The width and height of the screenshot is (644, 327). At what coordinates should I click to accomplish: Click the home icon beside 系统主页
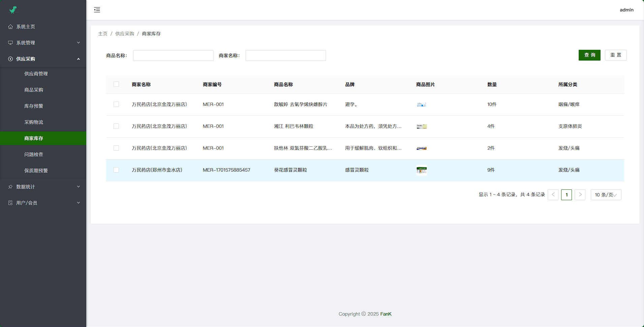pos(10,27)
